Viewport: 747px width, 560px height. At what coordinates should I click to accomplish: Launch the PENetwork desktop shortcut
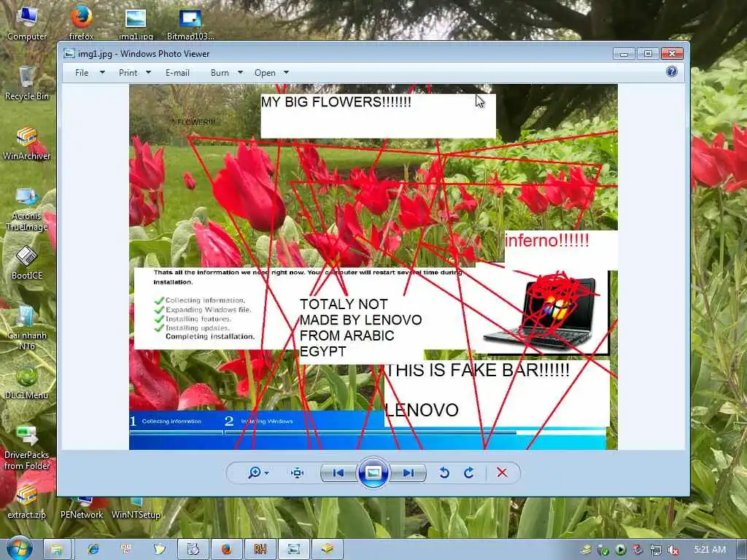82,510
